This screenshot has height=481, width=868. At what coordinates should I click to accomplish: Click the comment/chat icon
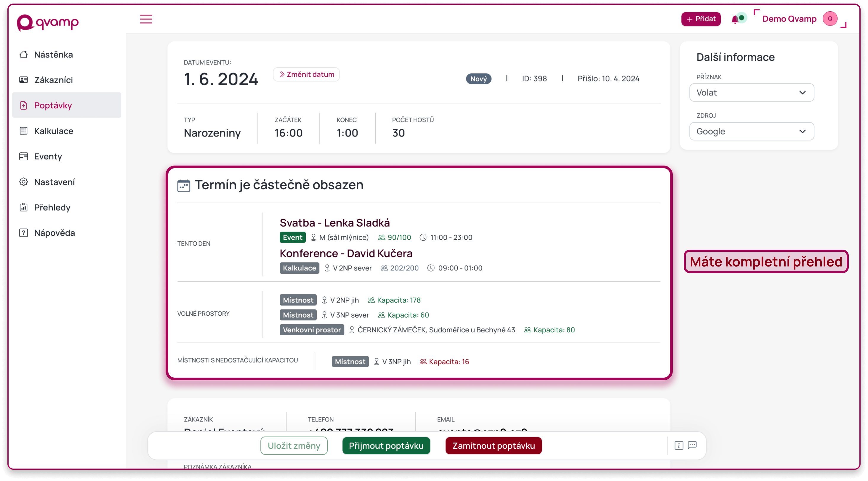click(693, 445)
